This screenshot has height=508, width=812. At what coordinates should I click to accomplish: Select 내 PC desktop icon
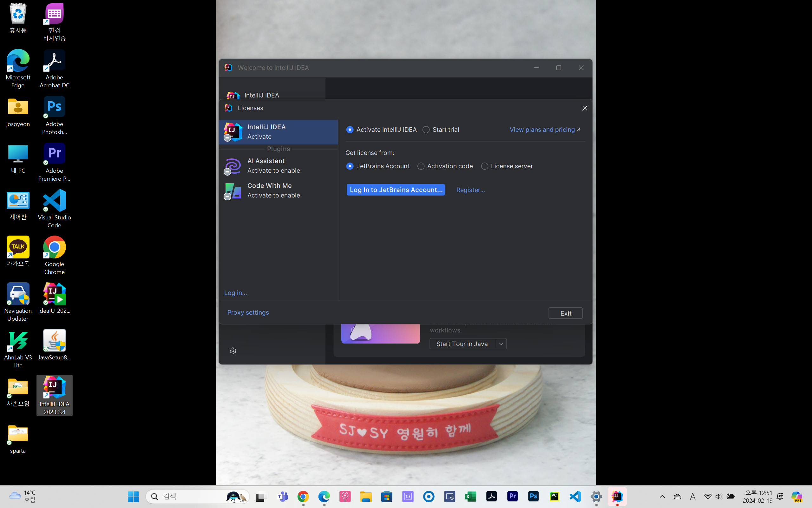pos(18,159)
